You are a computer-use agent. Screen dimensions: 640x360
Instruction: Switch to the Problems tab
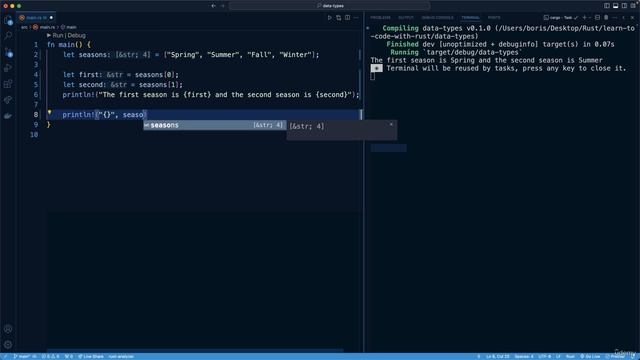pos(380,18)
